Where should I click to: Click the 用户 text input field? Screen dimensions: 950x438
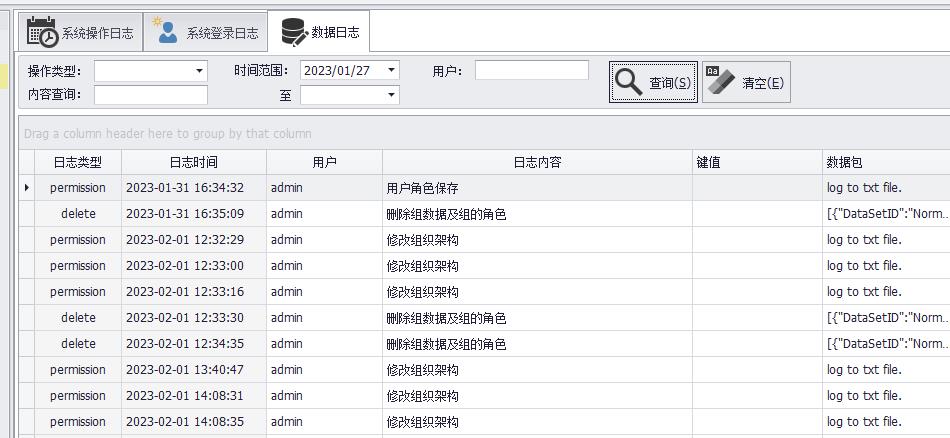531,71
